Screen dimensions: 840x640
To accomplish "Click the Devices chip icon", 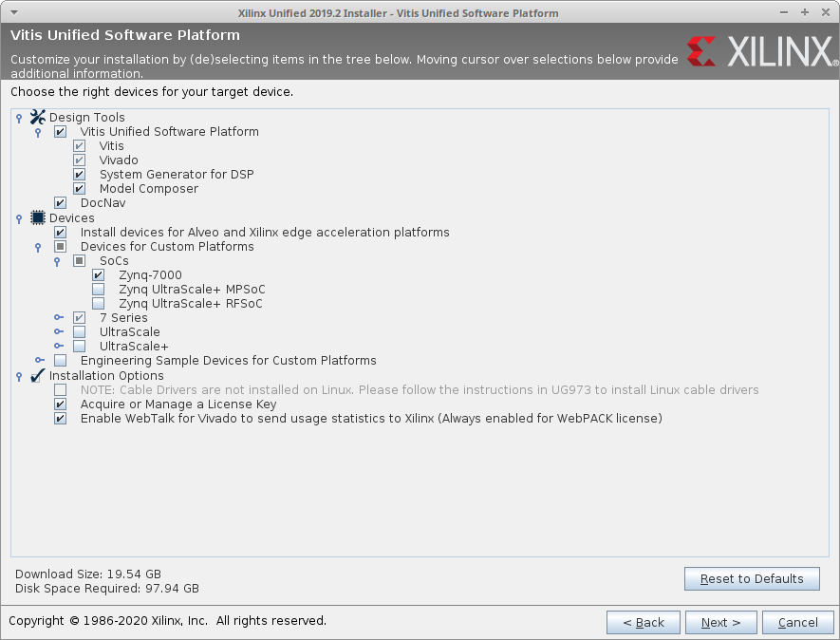I will coord(38,217).
